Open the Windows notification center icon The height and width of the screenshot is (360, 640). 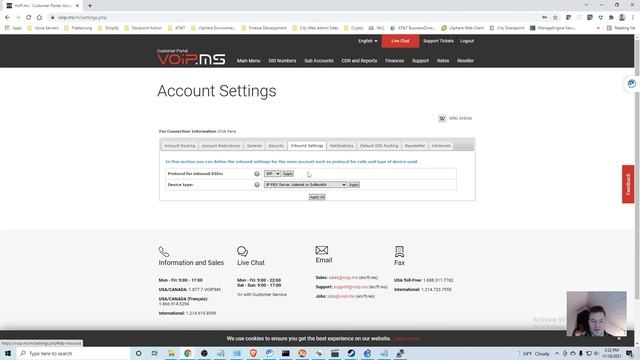click(x=629, y=353)
